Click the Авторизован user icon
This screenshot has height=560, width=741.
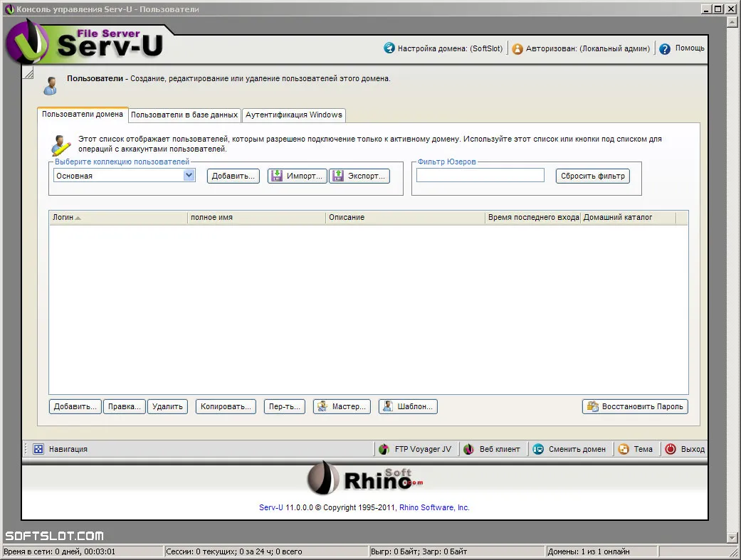(517, 48)
